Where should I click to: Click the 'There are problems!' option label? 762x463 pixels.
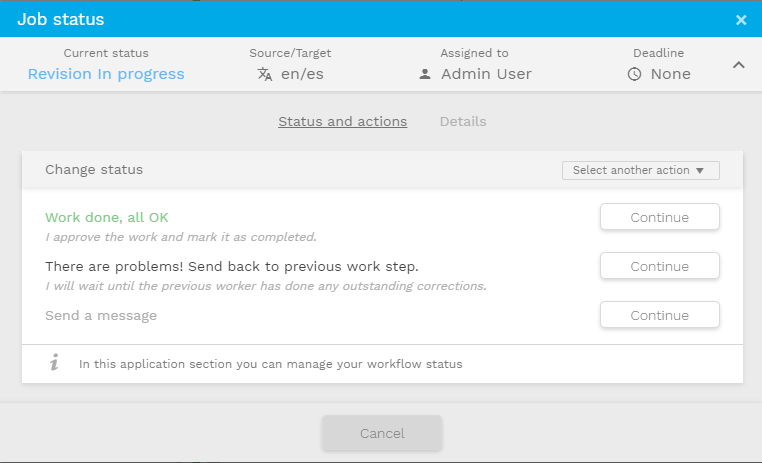pyautogui.click(x=231, y=266)
